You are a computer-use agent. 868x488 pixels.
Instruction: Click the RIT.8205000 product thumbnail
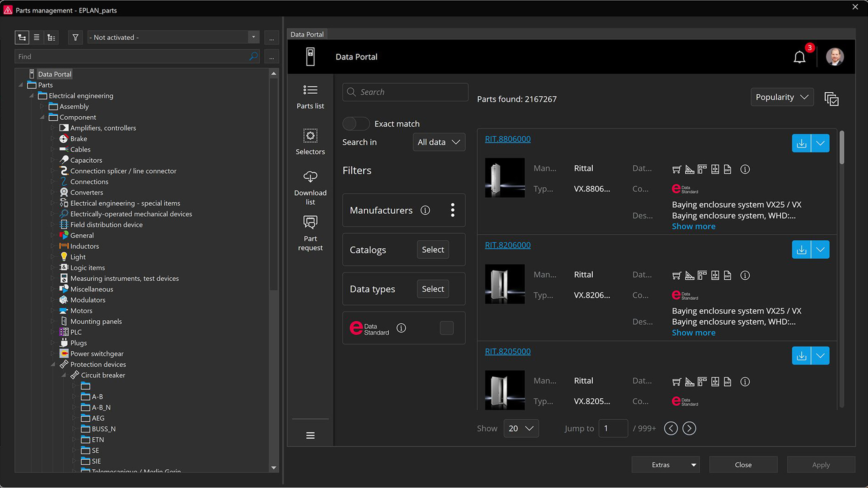(504, 390)
